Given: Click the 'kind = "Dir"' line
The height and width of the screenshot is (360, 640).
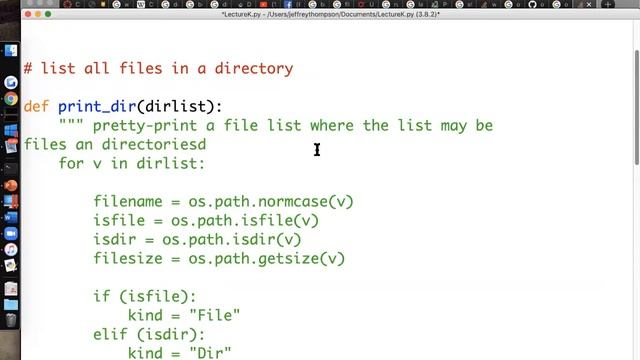Looking at the screenshot, I should tap(180, 352).
